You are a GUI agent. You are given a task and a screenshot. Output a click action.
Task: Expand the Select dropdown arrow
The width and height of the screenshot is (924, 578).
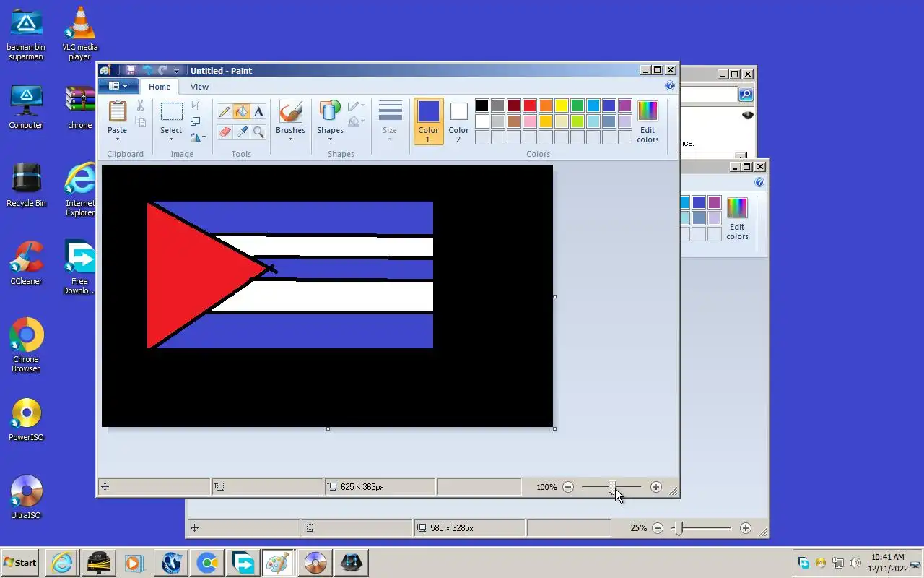[x=171, y=139]
